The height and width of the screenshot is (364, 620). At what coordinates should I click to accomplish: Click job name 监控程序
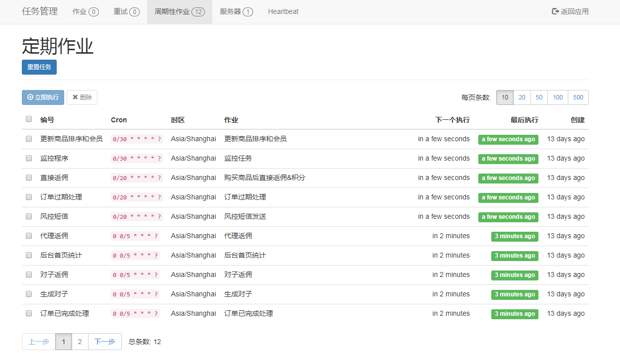(x=54, y=158)
